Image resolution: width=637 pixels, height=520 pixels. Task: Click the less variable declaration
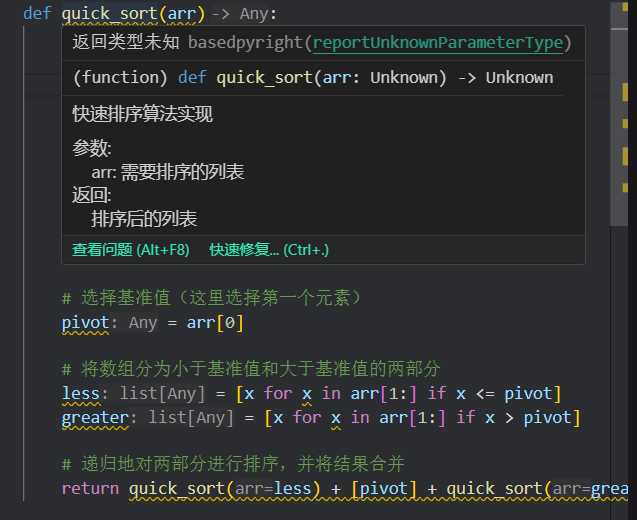81,394
